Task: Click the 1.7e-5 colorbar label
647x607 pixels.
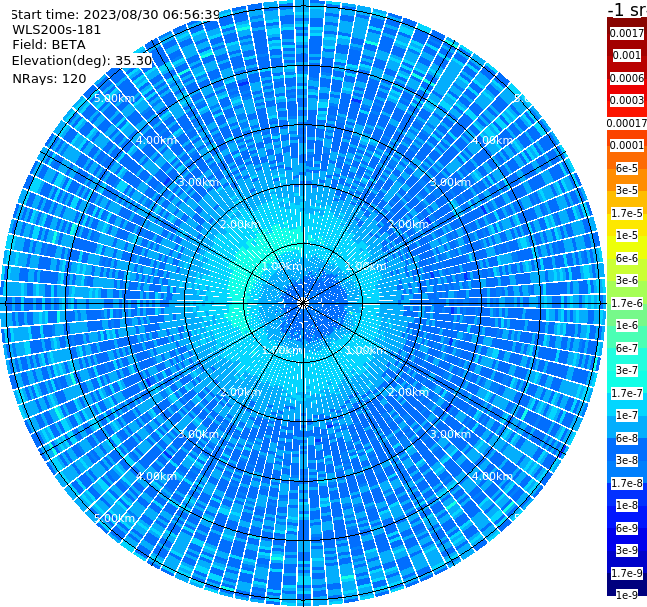Action: (x=627, y=213)
